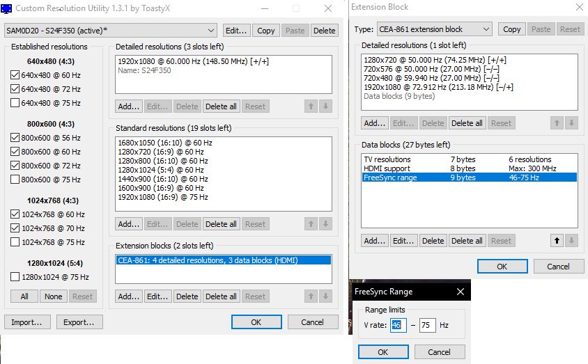The height and width of the screenshot is (364, 588).
Task: Select All established resolutions
Action: tap(24, 296)
